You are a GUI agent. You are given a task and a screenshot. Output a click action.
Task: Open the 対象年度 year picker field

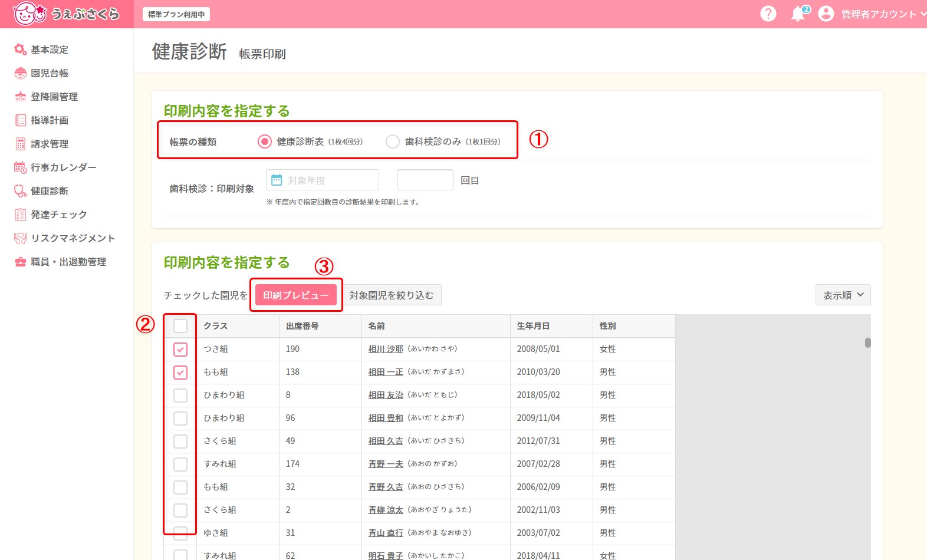pos(323,180)
